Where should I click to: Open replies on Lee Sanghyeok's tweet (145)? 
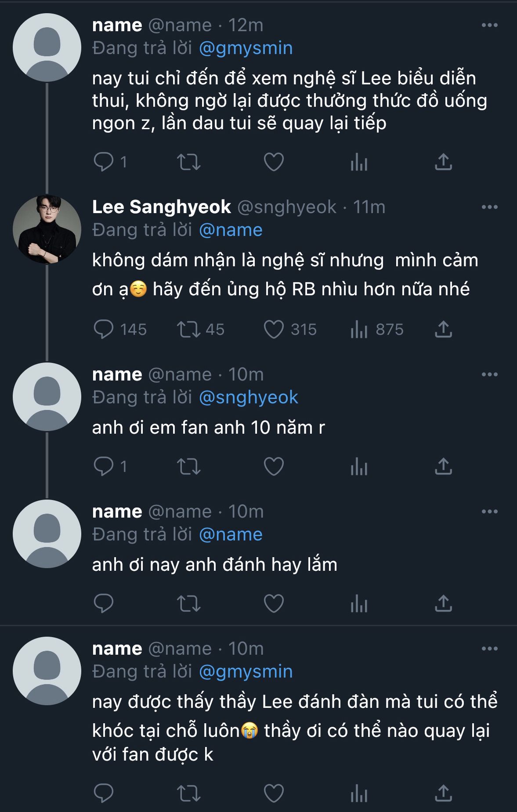(104, 330)
